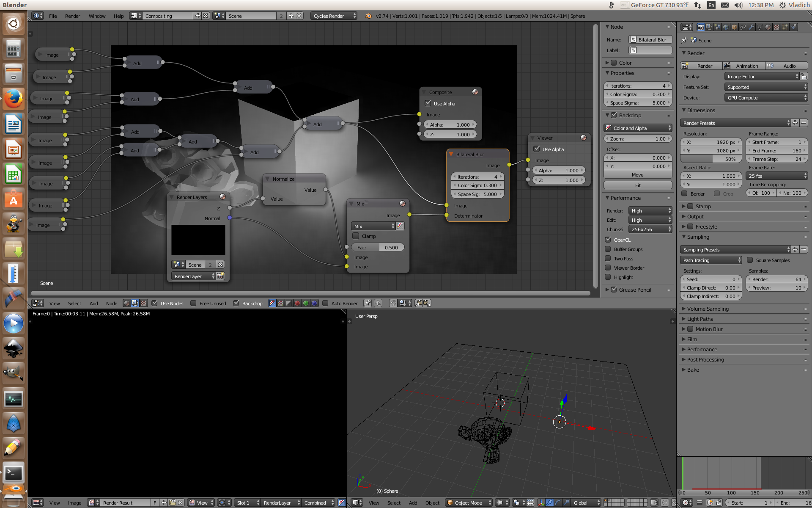Enable Free Unused checkbox

(193, 303)
